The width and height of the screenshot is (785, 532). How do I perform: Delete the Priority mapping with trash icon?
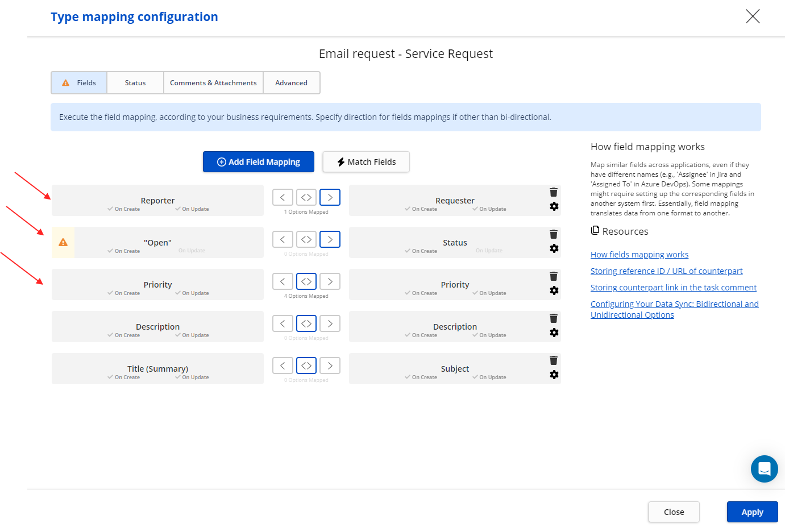coord(554,276)
